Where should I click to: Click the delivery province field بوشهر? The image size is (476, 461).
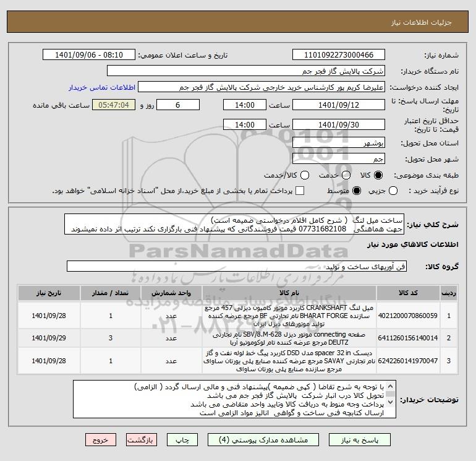(x=339, y=143)
